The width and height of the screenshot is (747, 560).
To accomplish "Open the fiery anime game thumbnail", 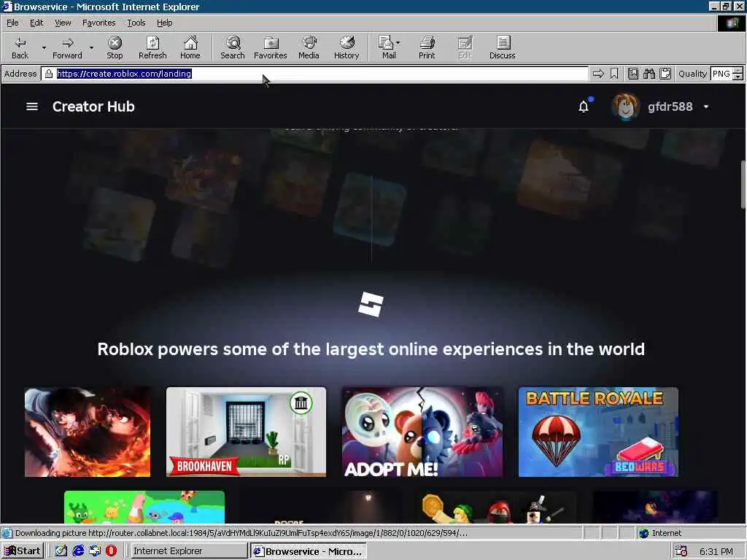I will click(88, 432).
